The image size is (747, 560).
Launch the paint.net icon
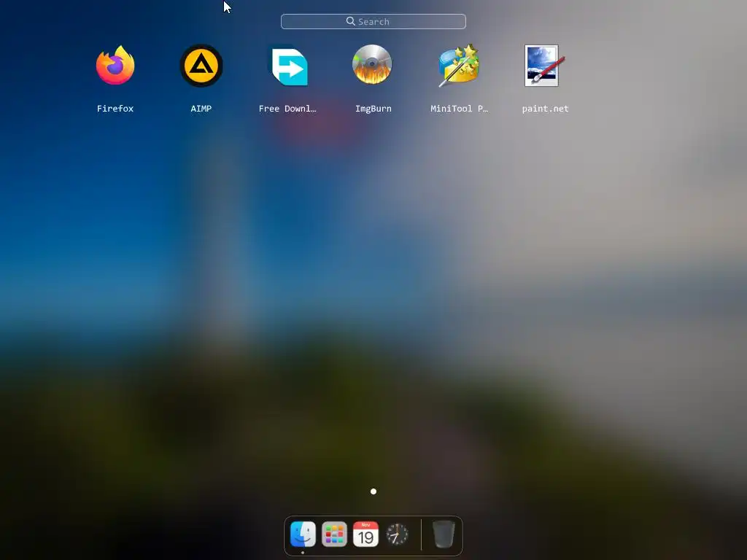pos(544,66)
